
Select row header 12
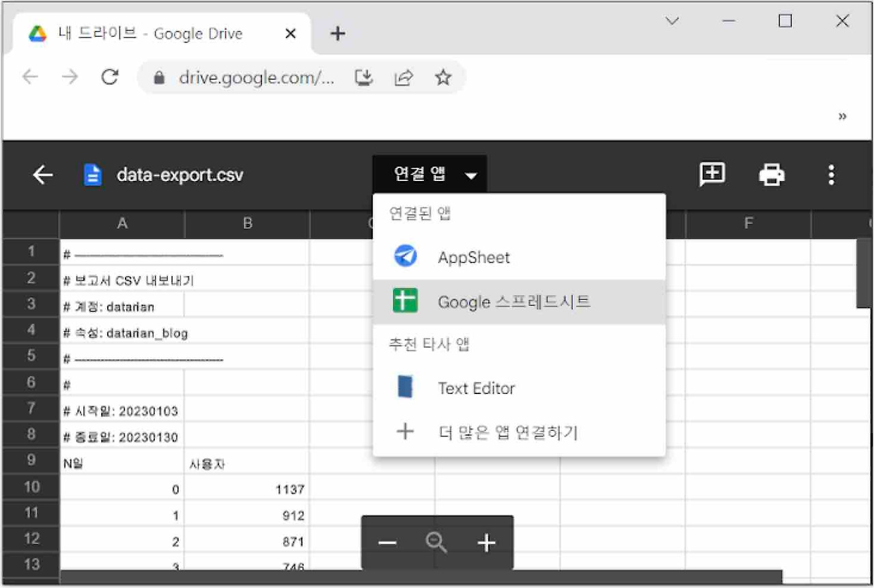click(31, 538)
